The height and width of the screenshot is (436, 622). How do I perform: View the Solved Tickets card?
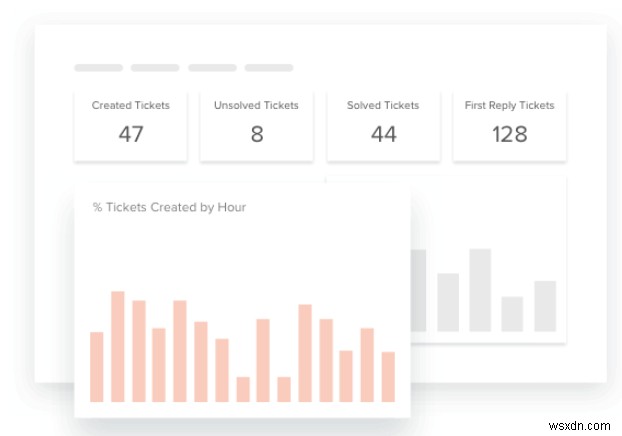(383, 124)
